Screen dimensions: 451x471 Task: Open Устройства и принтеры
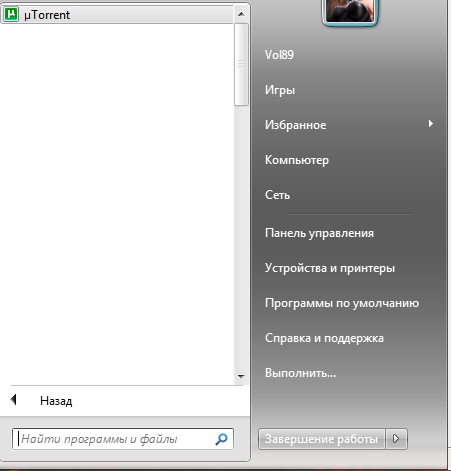pyautogui.click(x=330, y=268)
